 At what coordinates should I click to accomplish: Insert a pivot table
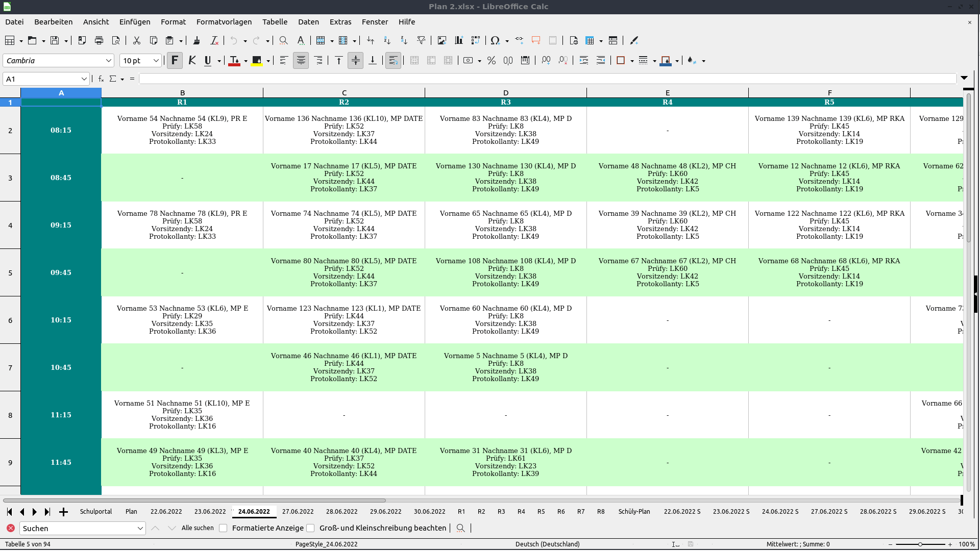click(x=475, y=40)
